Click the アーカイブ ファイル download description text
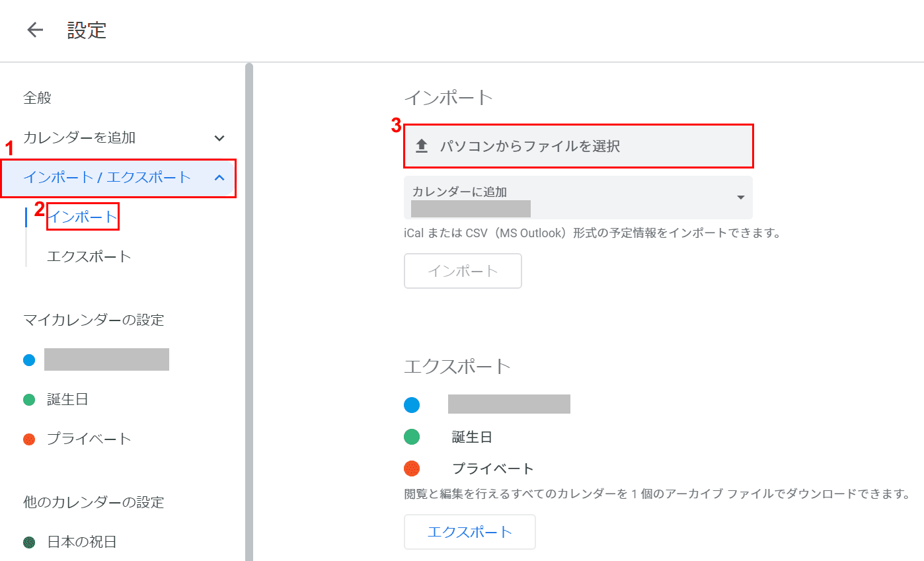The height and width of the screenshot is (561, 924). tap(657, 494)
